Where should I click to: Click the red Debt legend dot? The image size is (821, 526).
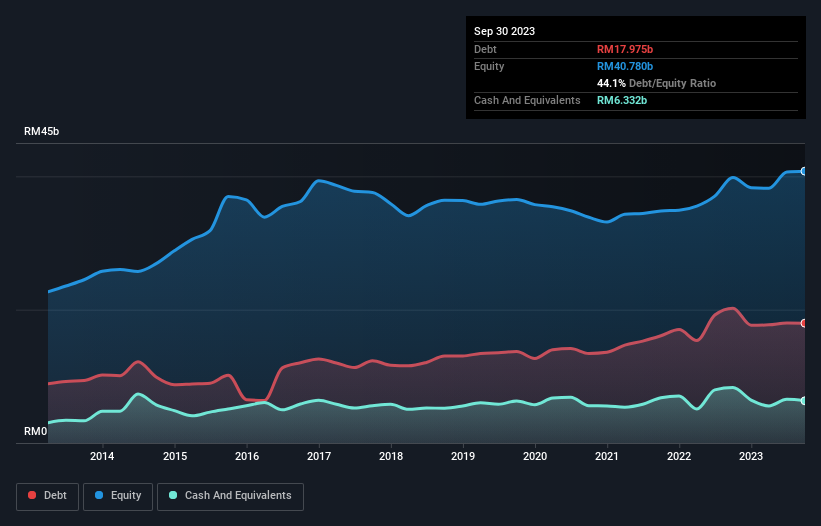[x=32, y=495]
